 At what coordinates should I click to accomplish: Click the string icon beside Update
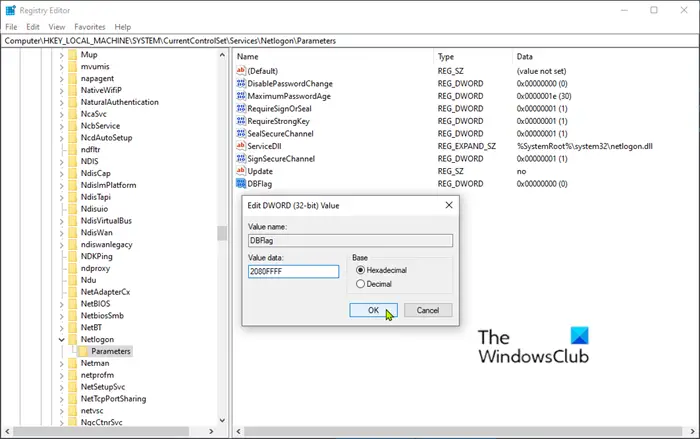pos(241,171)
